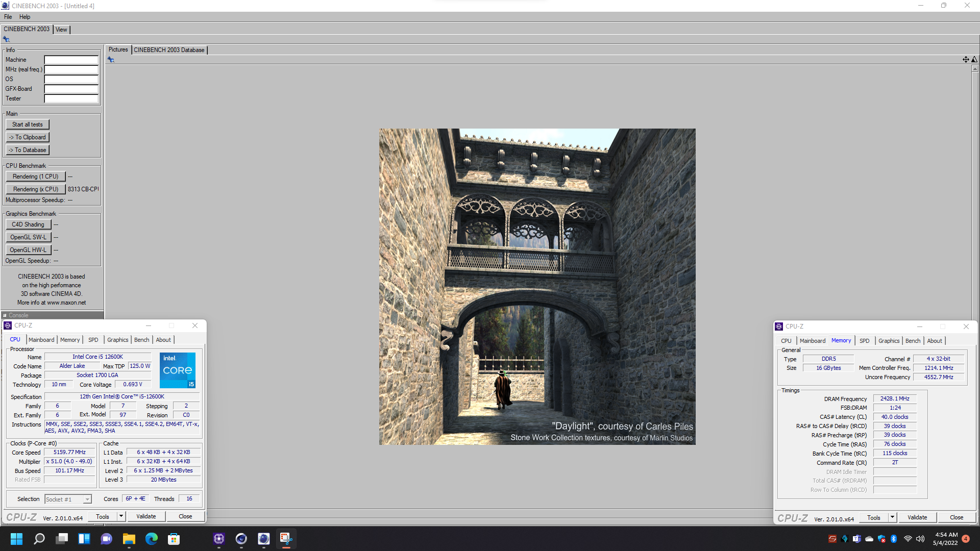Click the Daylight castle render image
The width and height of the screenshot is (980, 551).
point(537,286)
